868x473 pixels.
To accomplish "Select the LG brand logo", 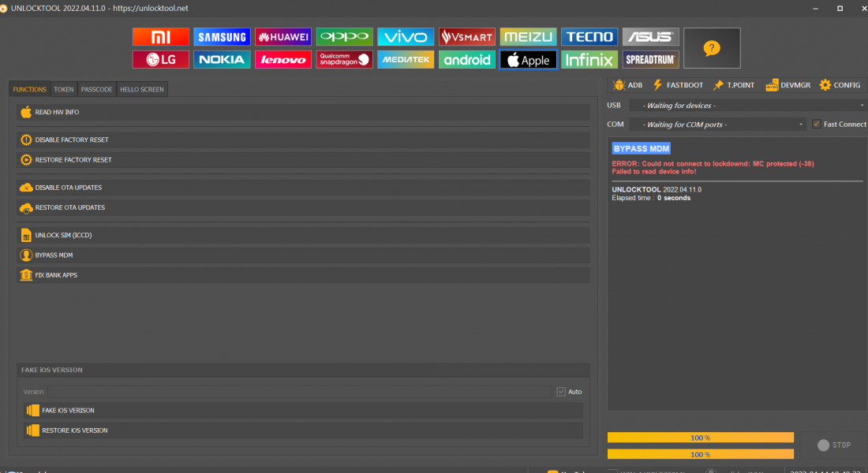I will pyautogui.click(x=160, y=59).
